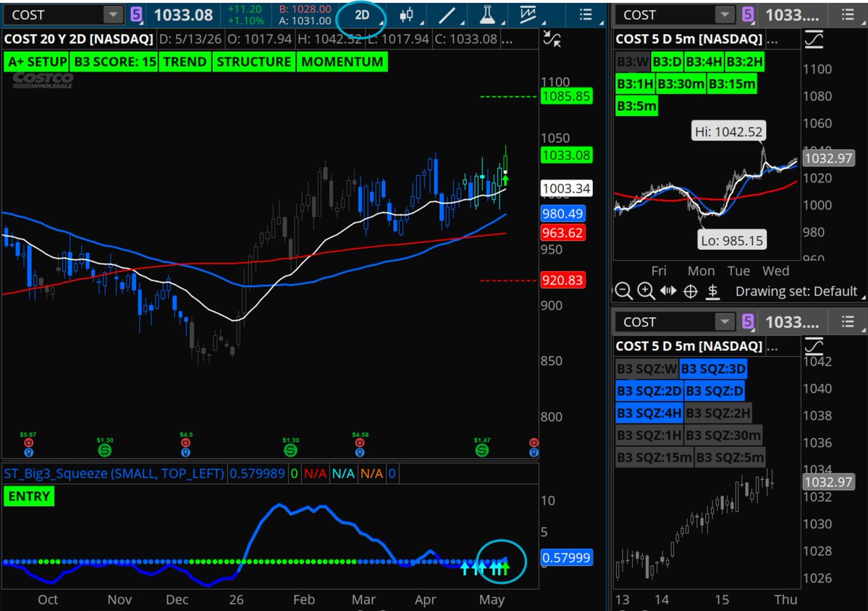Click the B3:D label

click(667, 62)
